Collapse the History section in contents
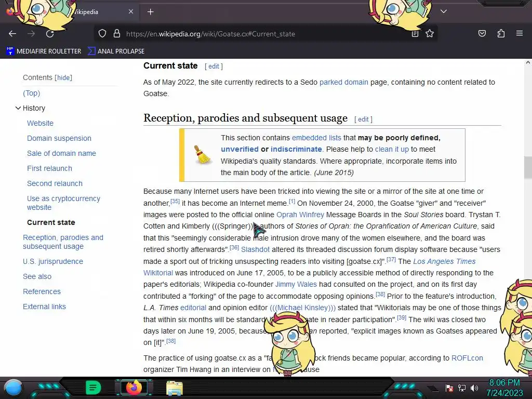This screenshot has width=532, height=399. coord(18,108)
